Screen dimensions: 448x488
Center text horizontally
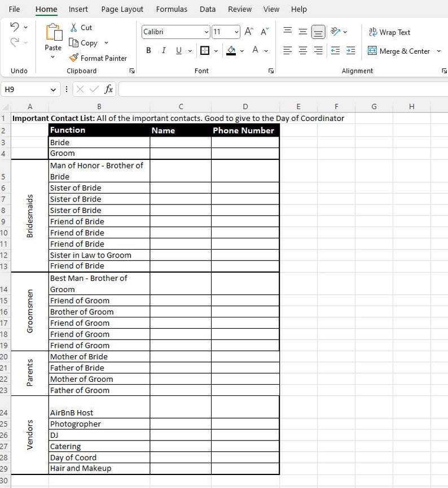pos(303,50)
